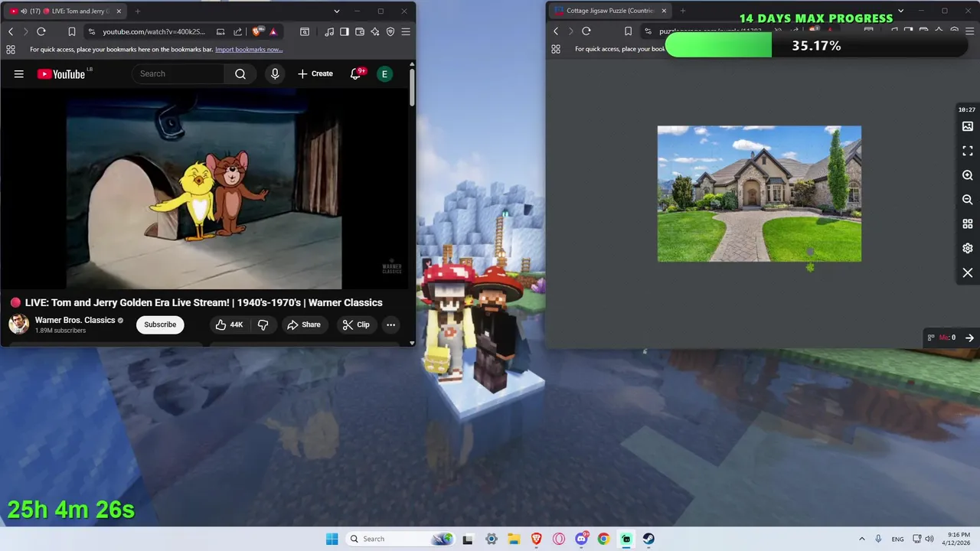Click the YouTube logo home link
This screenshot has width=980, height=551.
click(x=62, y=73)
